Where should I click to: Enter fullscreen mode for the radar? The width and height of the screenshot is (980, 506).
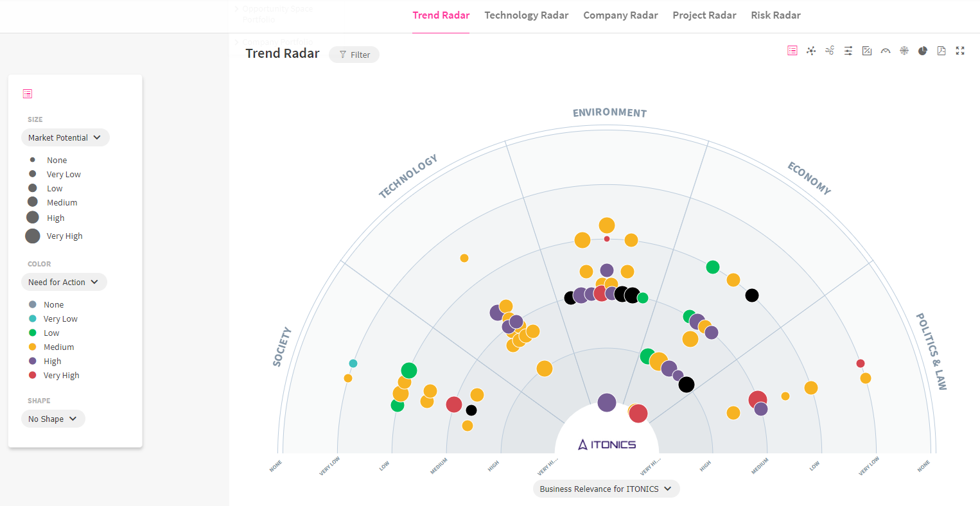point(959,50)
